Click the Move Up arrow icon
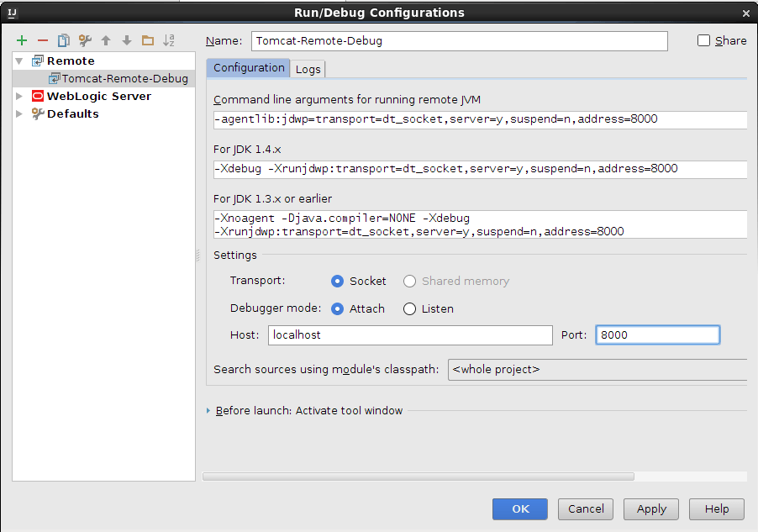The width and height of the screenshot is (758, 532). 106,40
